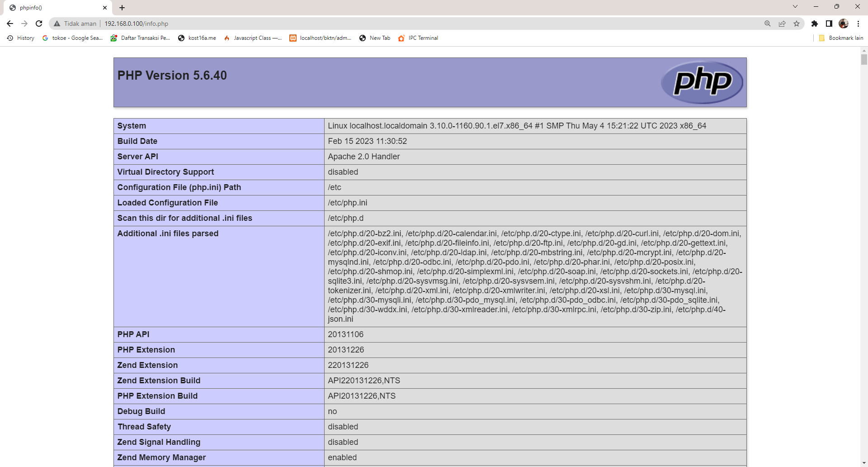Screen dimensions: 868x467
Task: Show the 'Tidak aman' site security info
Action: [75, 24]
